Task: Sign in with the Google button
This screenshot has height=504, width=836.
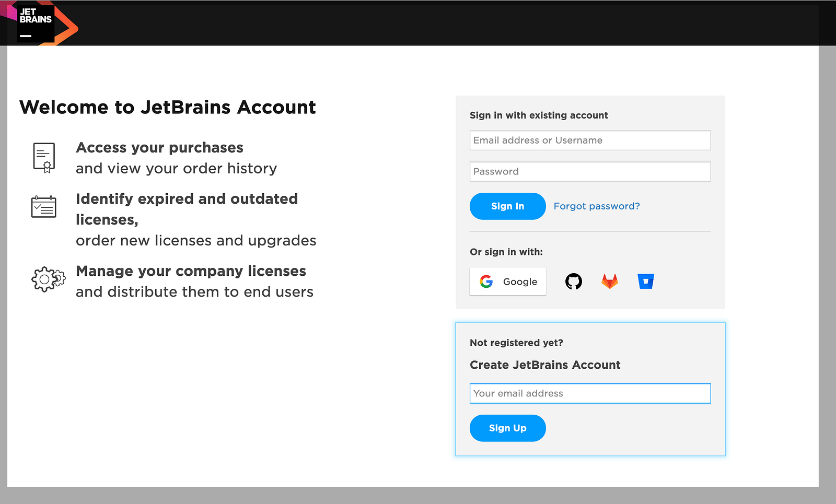Action: click(508, 282)
